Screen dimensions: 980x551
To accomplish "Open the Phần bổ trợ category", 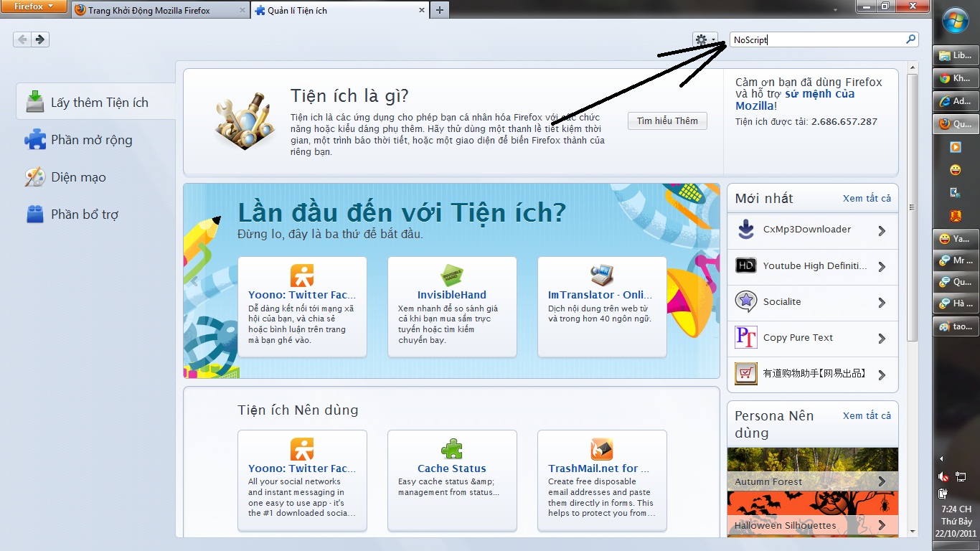I will click(95, 214).
